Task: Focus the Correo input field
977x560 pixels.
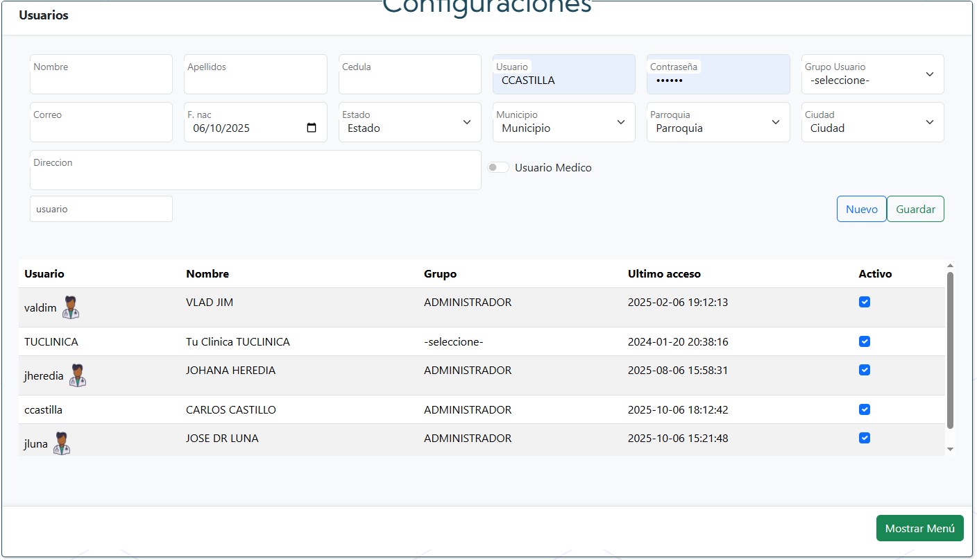Action: pos(101,122)
